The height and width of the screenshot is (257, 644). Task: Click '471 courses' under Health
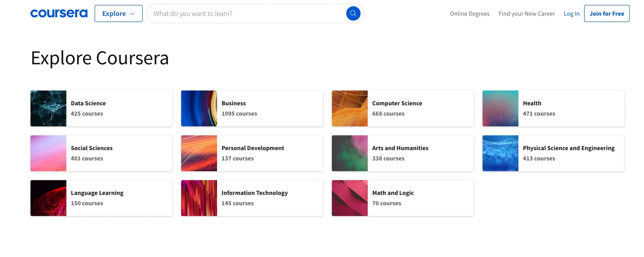click(x=538, y=113)
